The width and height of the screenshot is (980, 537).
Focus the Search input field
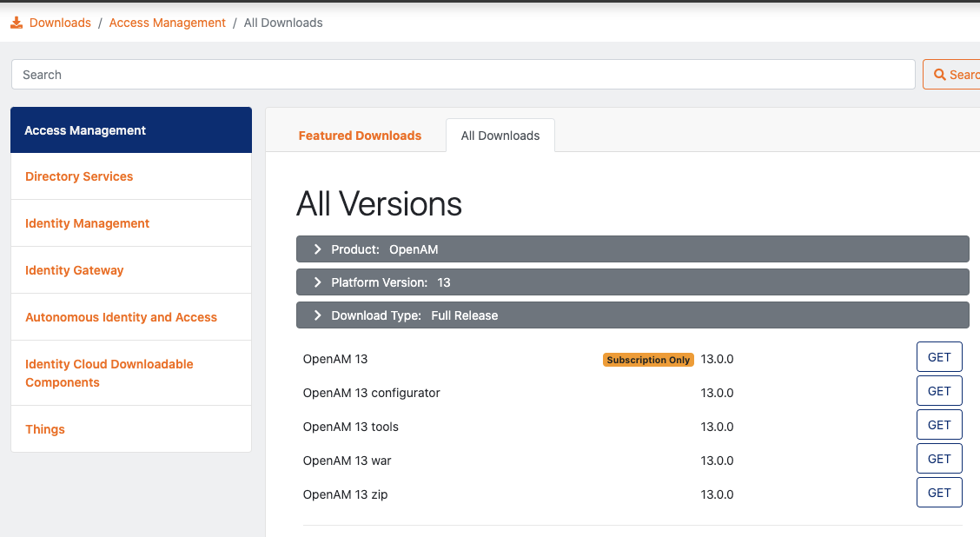click(x=463, y=75)
